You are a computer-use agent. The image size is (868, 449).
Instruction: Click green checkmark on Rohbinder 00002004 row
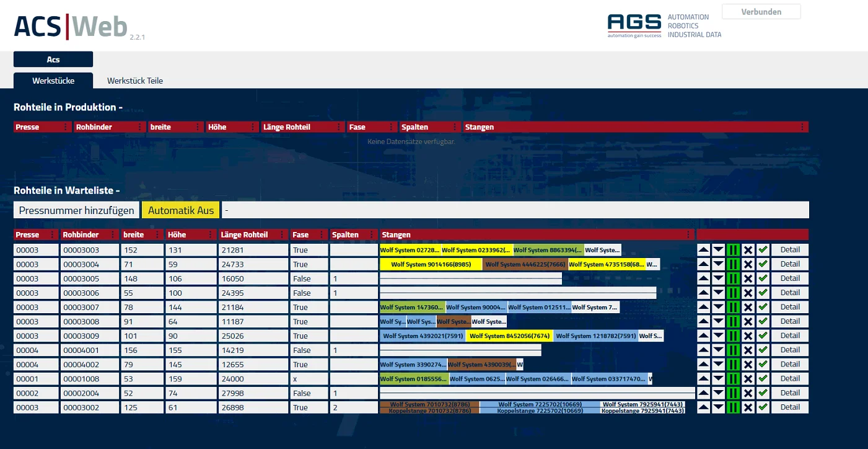click(x=763, y=393)
